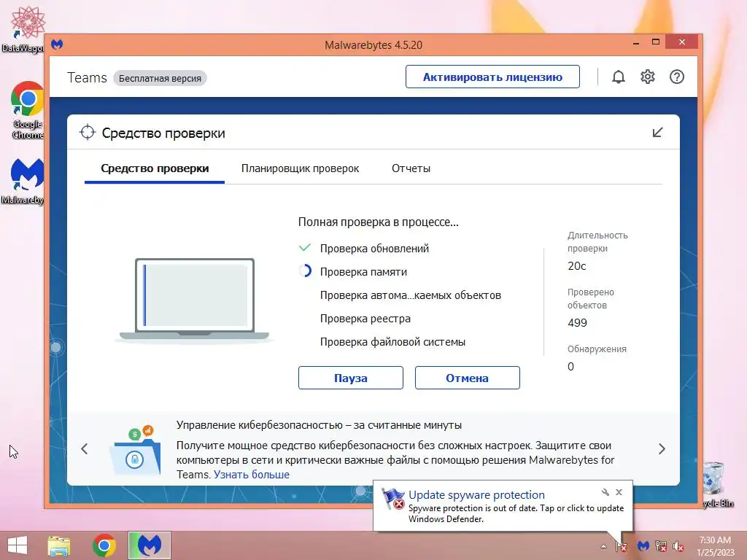Screen dimensions: 747x560
Task: Collapse the scanner panel with the arrow icon
Action: coord(657,133)
